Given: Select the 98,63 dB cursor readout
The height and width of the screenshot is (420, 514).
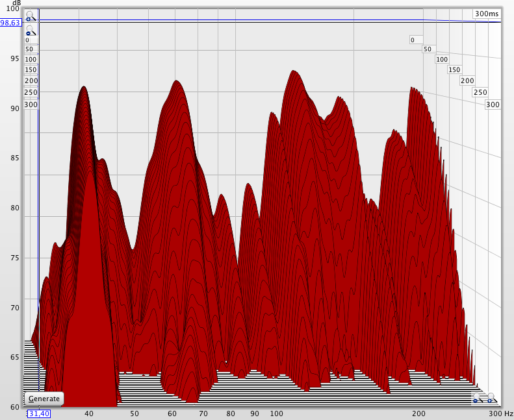Looking at the screenshot, I should (11, 23).
